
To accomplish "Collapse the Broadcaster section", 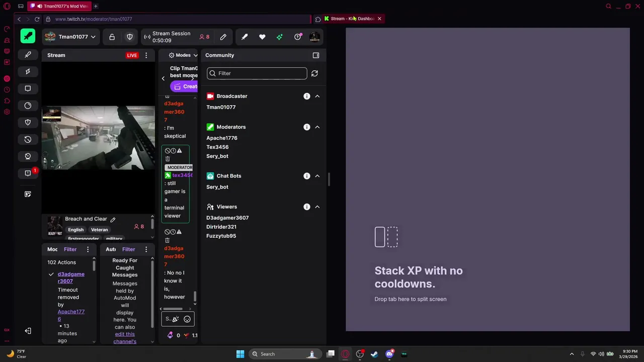I will click(x=317, y=96).
